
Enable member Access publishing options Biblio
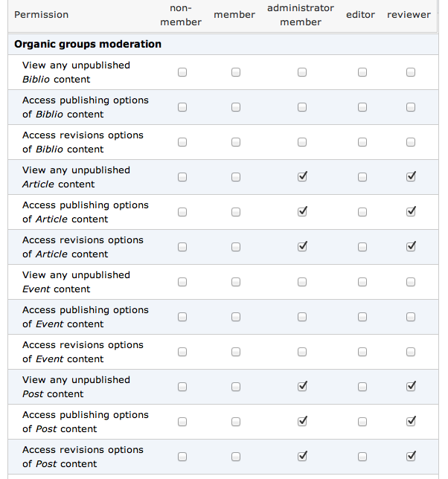[236, 107]
